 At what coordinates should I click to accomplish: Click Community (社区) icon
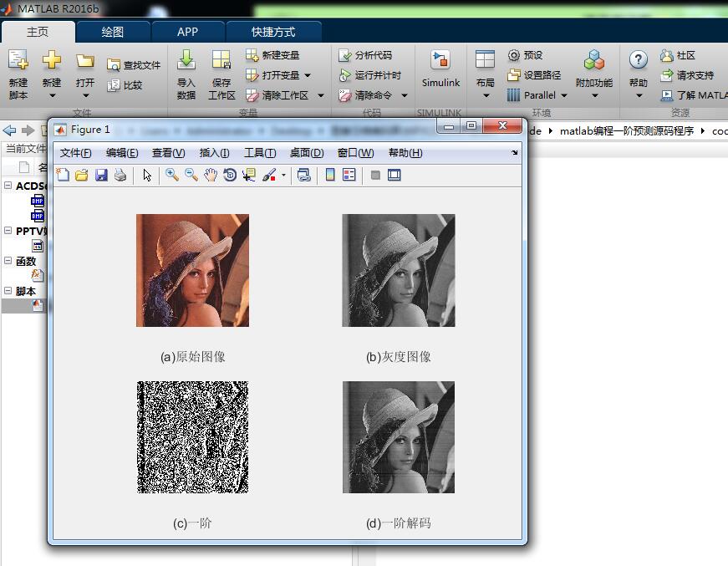(667, 56)
